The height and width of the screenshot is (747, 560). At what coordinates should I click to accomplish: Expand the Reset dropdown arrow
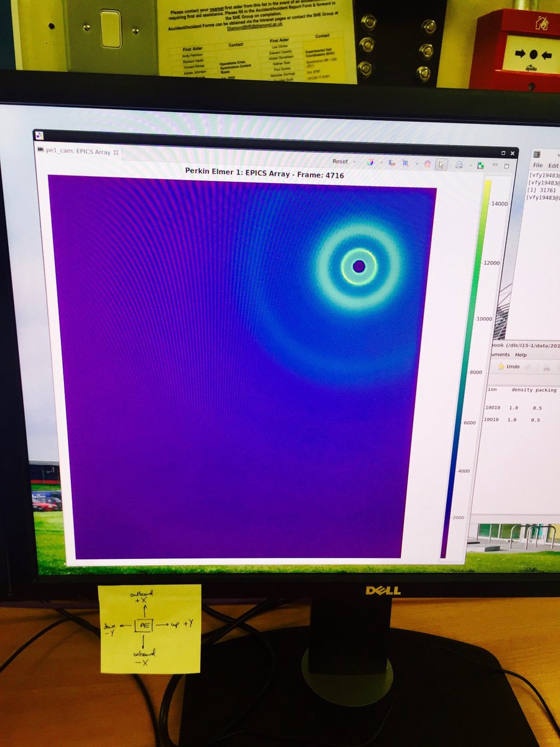354,162
